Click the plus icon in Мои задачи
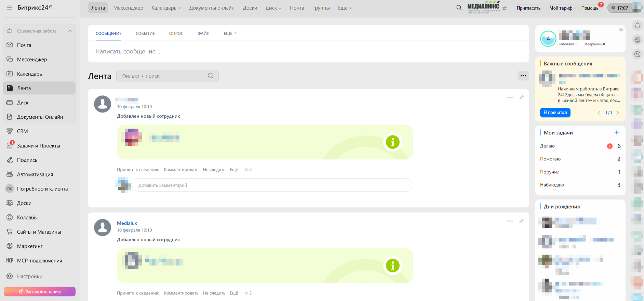 tap(616, 133)
